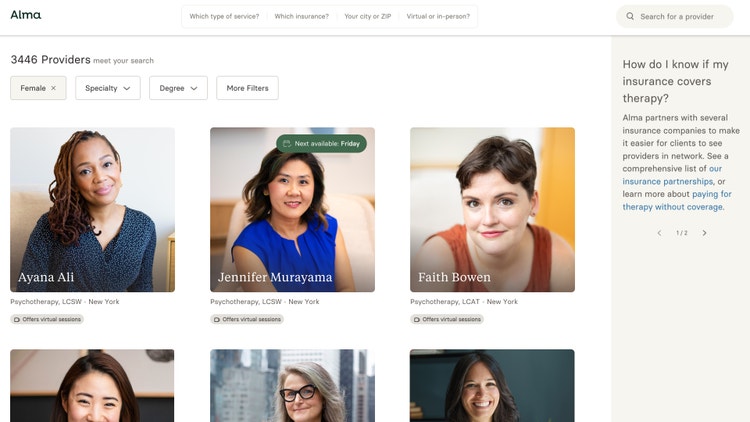Open the Degree filter dropdown
The width and height of the screenshot is (750, 422).
coord(178,88)
